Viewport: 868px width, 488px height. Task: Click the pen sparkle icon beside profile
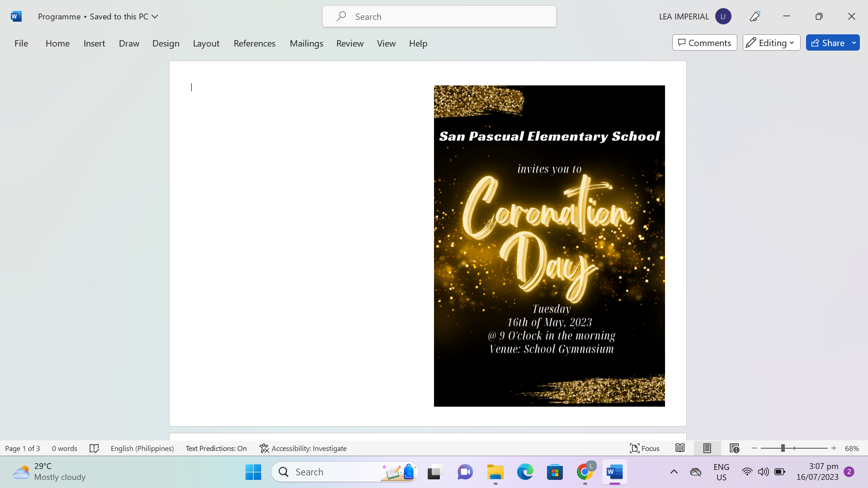click(x=755, y=16)
